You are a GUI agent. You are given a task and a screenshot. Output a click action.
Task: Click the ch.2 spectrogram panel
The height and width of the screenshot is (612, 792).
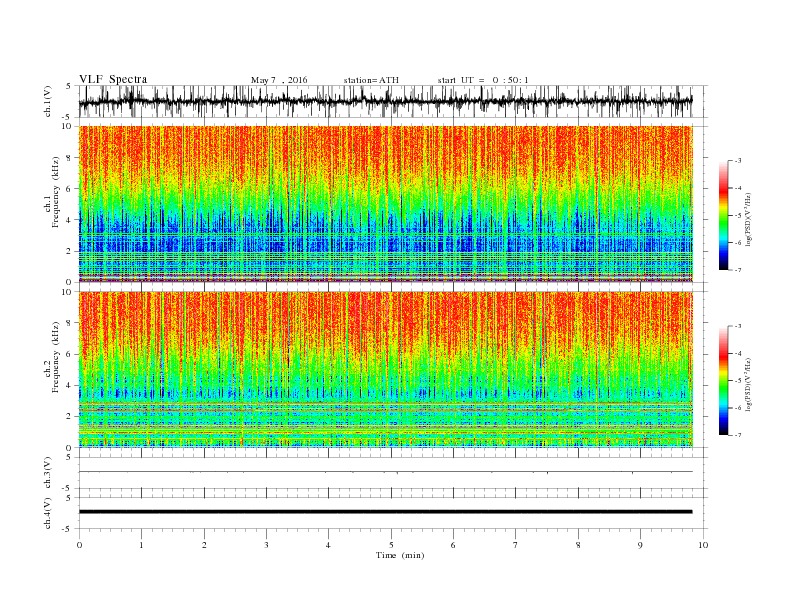[385, 370]
